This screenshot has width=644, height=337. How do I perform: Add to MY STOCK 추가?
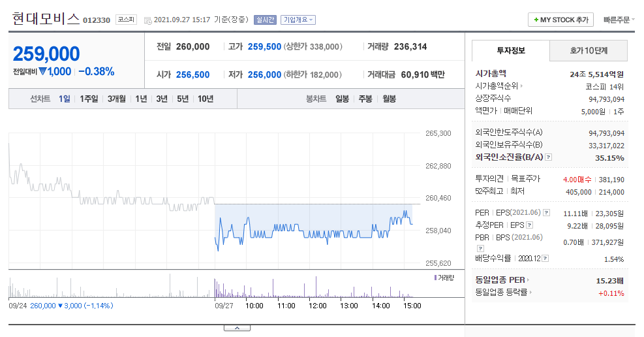click(560, 20)
